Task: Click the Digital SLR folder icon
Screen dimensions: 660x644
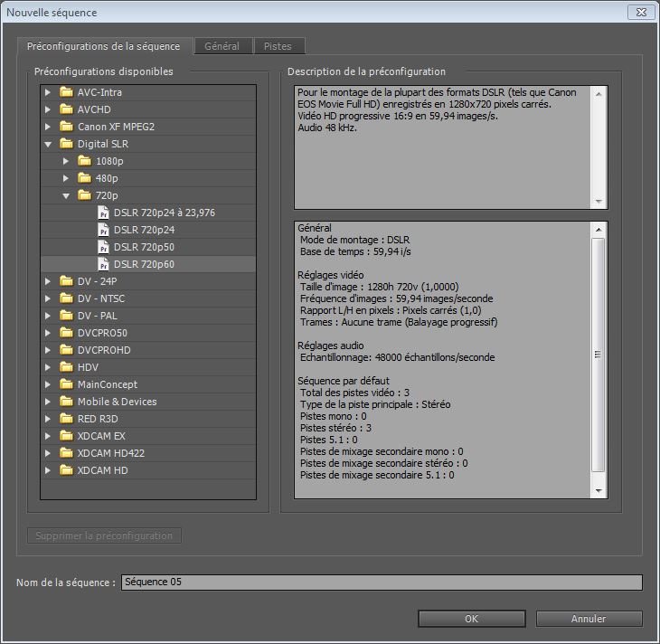Action: (x=66, y=144)
